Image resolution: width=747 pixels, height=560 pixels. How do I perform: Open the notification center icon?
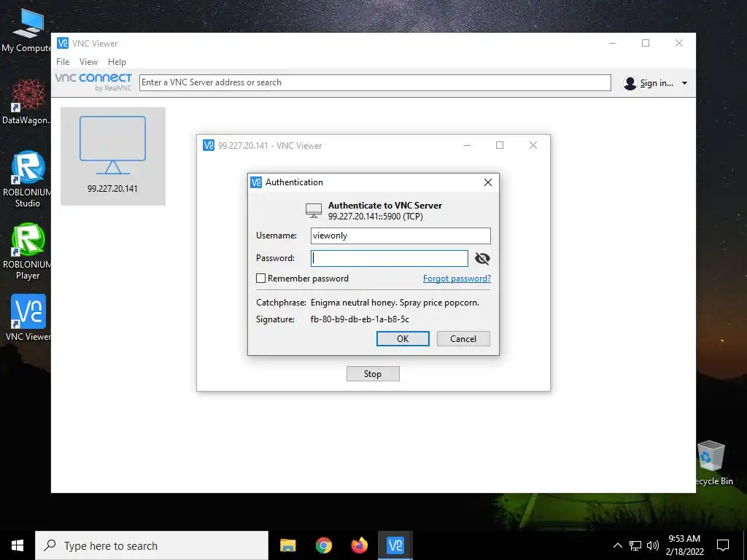coord(723,545)
